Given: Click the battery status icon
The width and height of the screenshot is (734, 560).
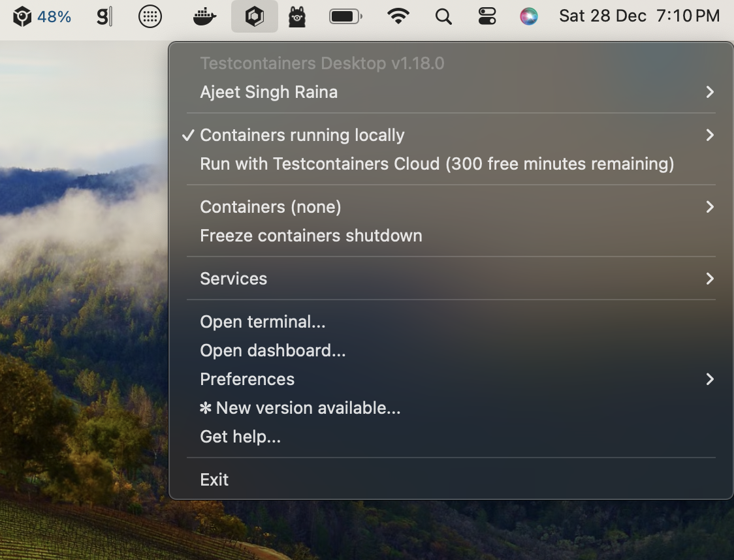Looking at the screenshot, I should [346, 17].
